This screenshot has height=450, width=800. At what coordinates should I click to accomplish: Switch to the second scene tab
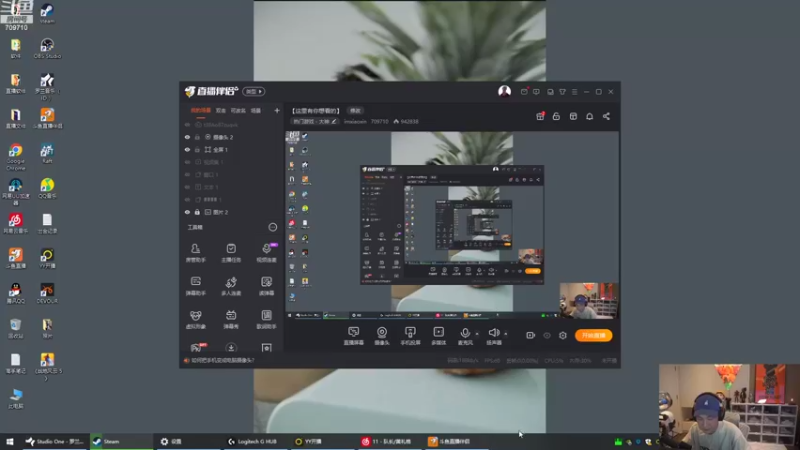coord(220,110)
